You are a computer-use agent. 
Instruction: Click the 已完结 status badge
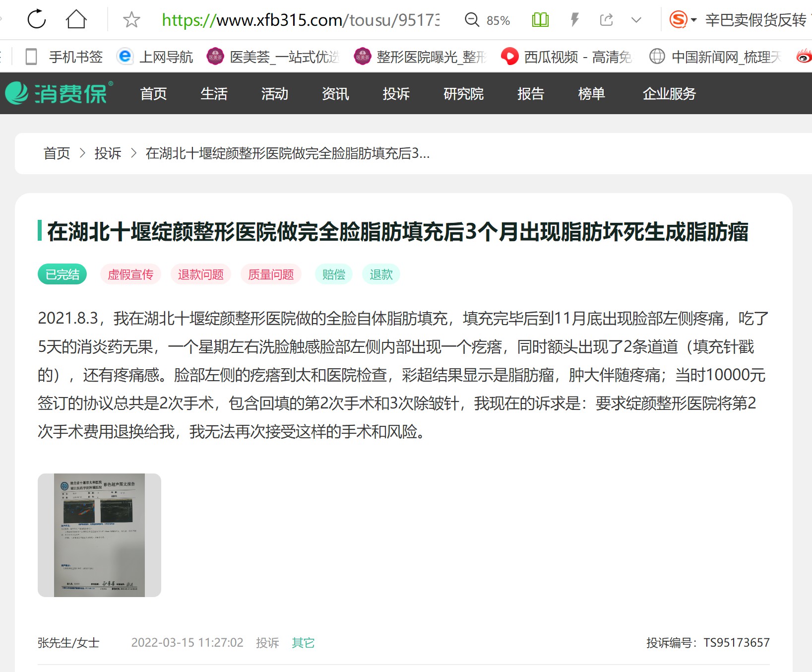coord(62,274)
